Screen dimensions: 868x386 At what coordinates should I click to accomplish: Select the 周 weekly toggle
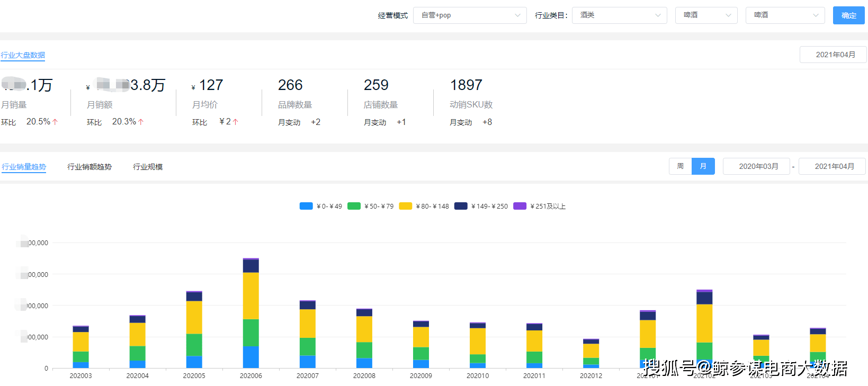(681, 166)
